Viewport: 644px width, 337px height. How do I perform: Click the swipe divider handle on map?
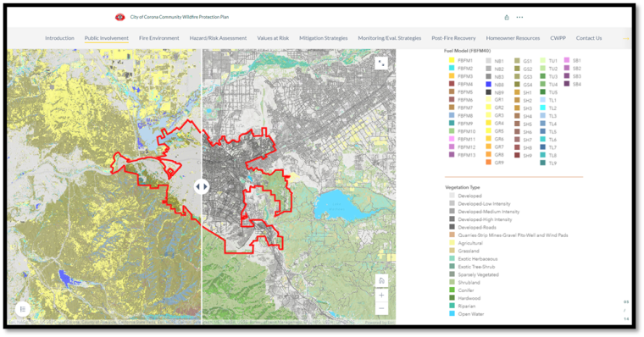pos(202,186)
